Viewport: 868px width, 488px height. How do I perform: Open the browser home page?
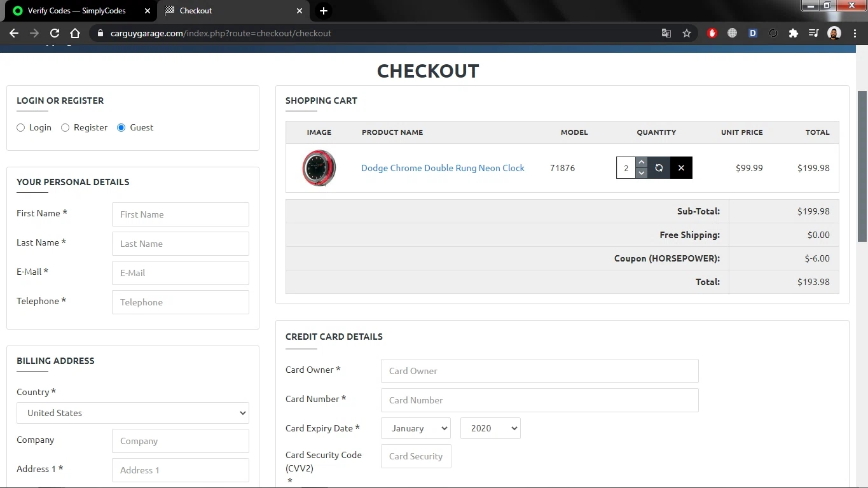click(75, 33)
